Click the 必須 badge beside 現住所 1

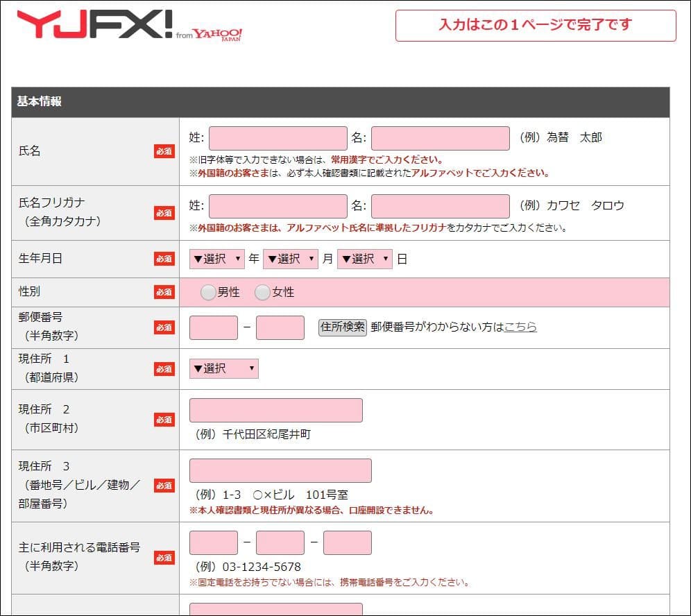coord(164,369)
